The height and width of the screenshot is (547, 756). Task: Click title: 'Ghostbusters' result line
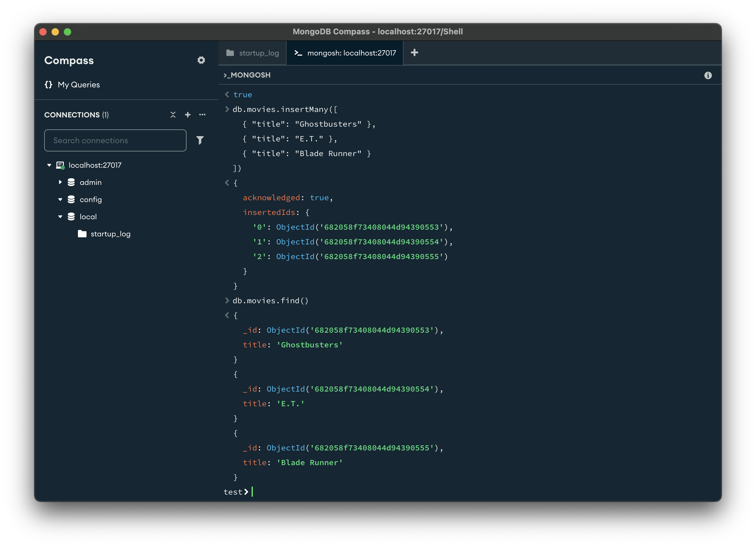pyautogui.click(x=293, y=344)
